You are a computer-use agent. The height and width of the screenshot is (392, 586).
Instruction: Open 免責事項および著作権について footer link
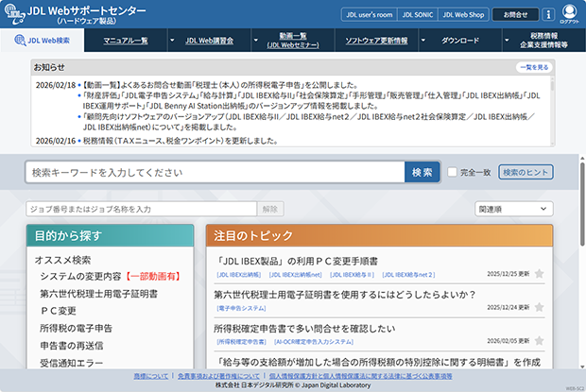point(218,376)
